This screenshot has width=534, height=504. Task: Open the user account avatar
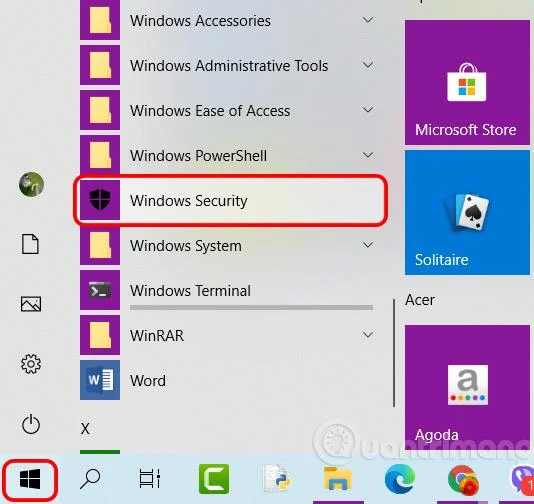click(x=31, y=184)
